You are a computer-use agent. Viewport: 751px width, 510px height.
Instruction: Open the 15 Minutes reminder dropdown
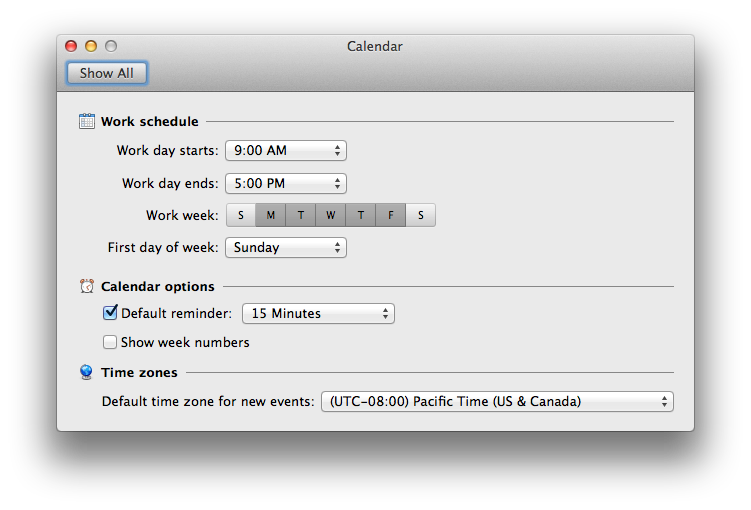pos(319,314)
